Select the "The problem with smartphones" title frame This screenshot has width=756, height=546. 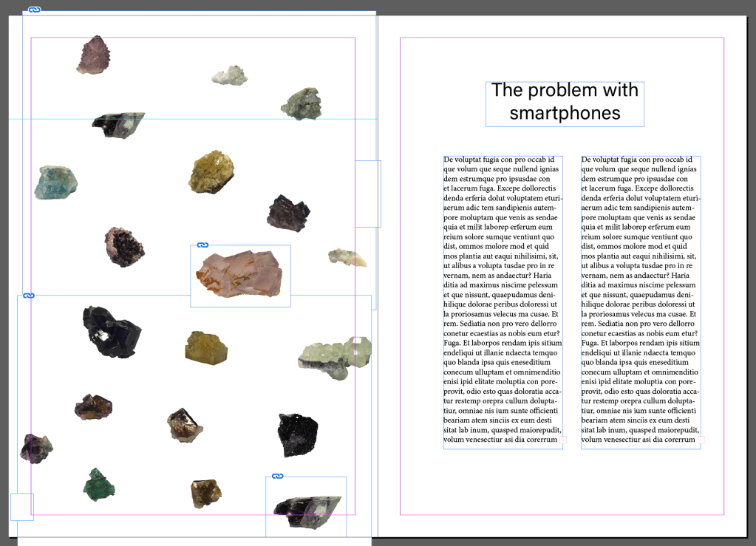pyautogui.click(x=565, y=102)
